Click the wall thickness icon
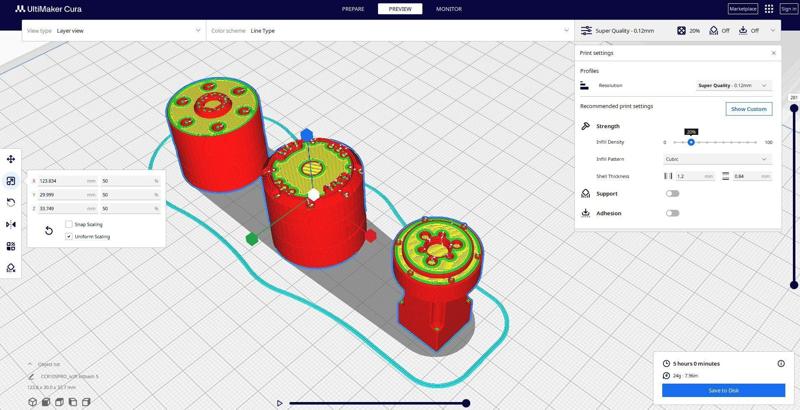The height and width of the screenshot is (410, 800). [668, 176]
